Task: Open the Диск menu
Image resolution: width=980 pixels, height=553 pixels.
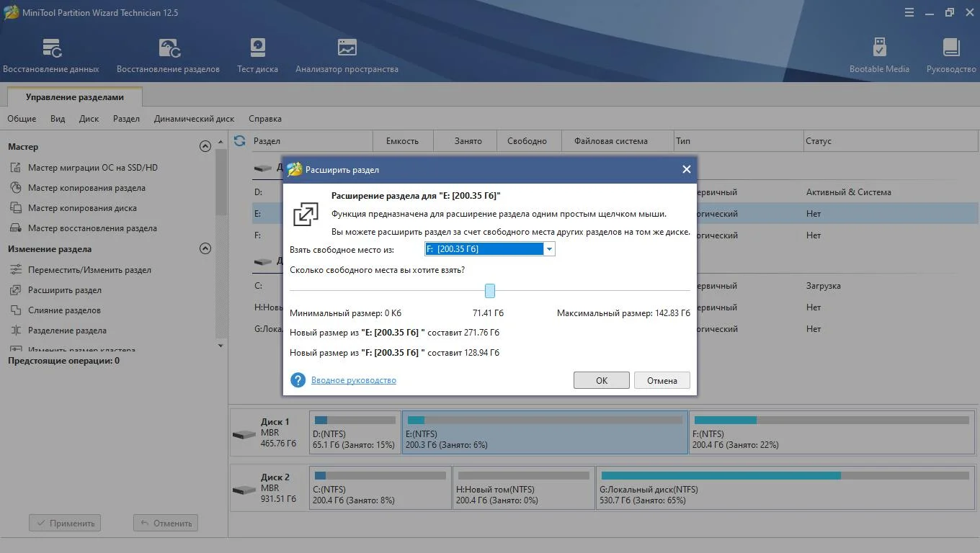Action: point(89,119)
